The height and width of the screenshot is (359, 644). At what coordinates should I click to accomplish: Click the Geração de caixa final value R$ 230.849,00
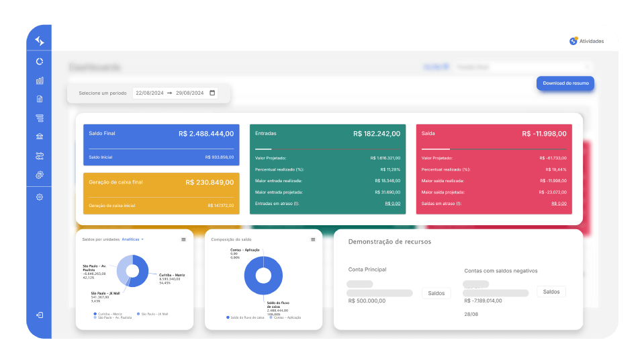(210, 182)
